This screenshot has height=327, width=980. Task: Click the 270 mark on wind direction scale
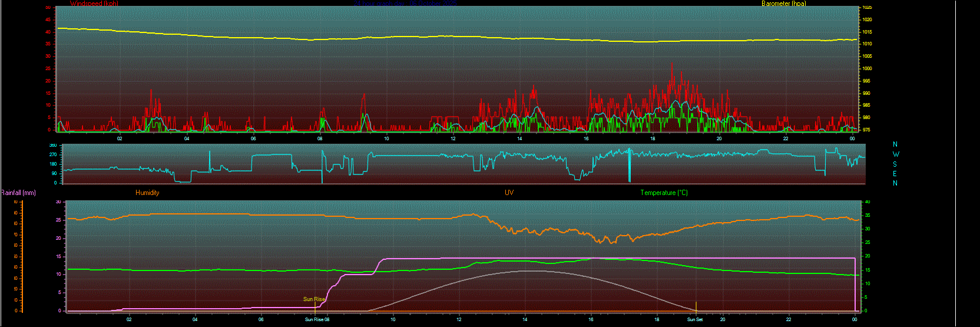click(x=53, y=154)
